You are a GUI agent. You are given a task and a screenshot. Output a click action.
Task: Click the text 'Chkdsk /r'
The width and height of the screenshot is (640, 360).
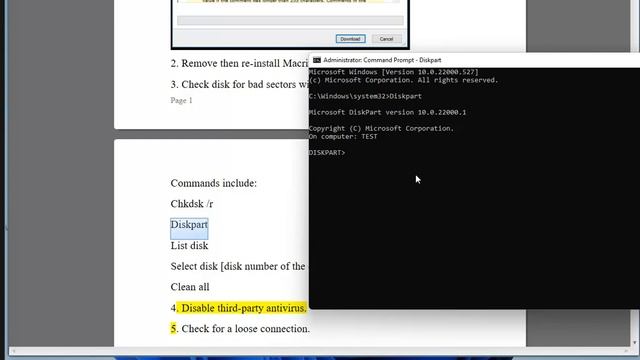192,204
